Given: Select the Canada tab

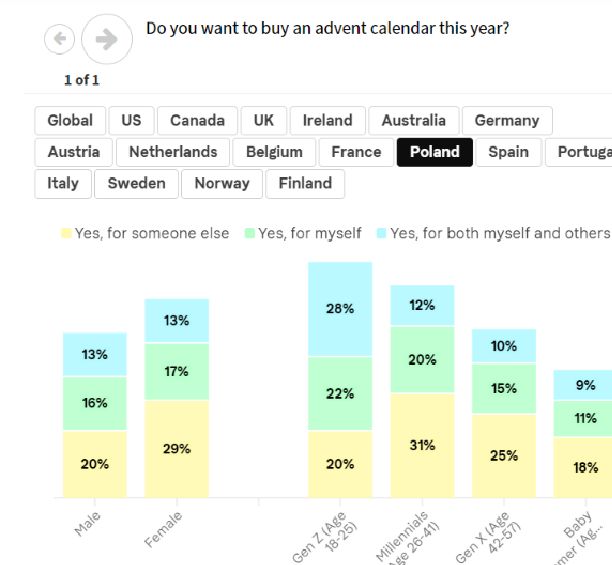Looking at the screenshot, I should click(197, 120).
